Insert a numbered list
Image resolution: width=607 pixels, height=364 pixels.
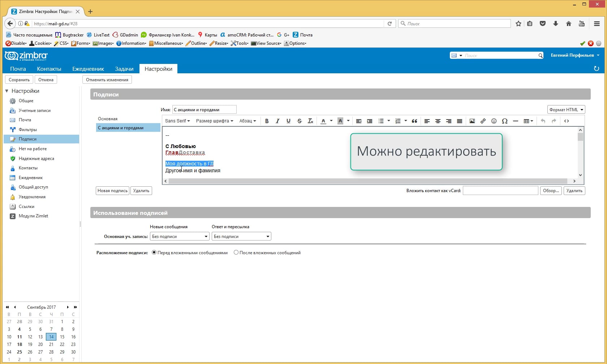click(x=398, y=121)
